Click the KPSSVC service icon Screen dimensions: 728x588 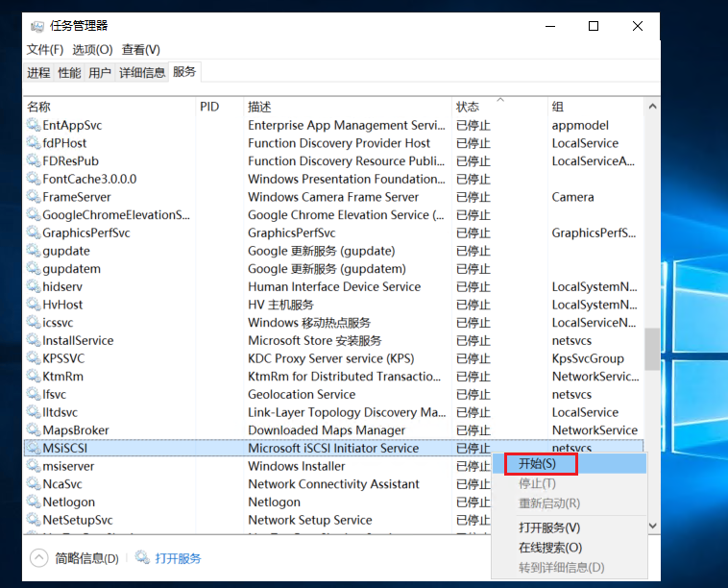34,358
